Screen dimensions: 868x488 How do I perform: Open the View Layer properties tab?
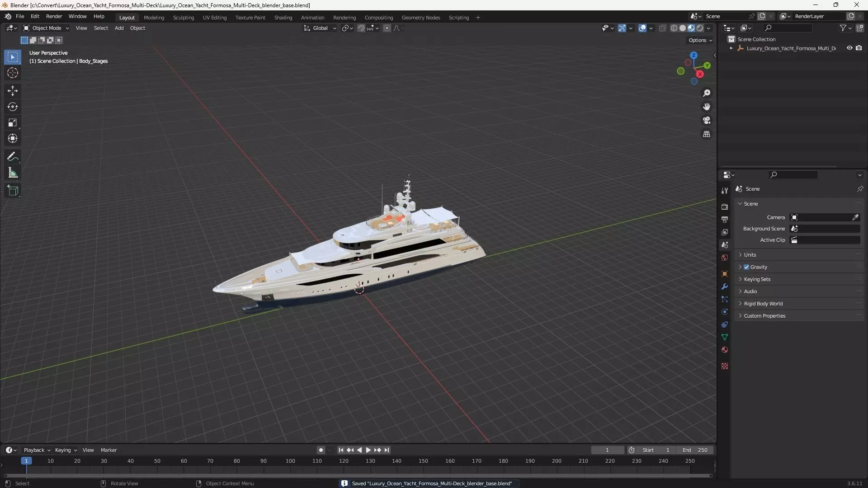point(725,232)
